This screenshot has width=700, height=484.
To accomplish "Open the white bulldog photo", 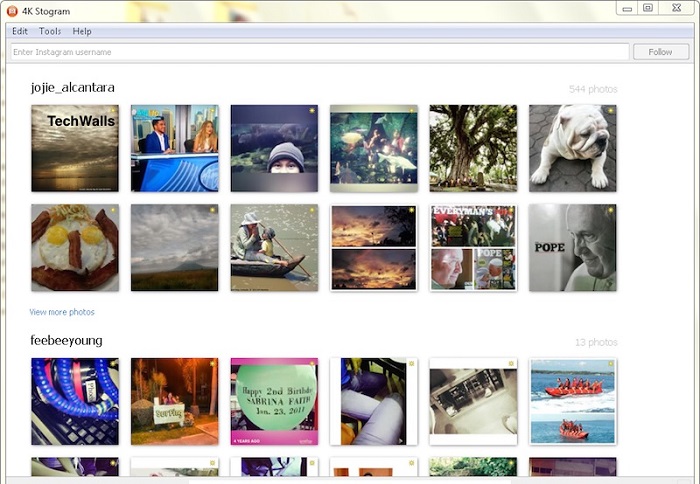I will (573, 148).
